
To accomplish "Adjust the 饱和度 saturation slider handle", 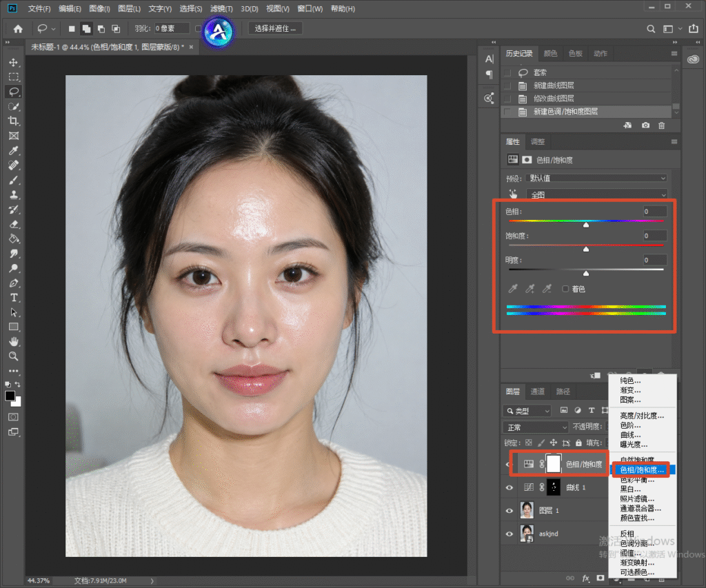I will pos(586,249).
